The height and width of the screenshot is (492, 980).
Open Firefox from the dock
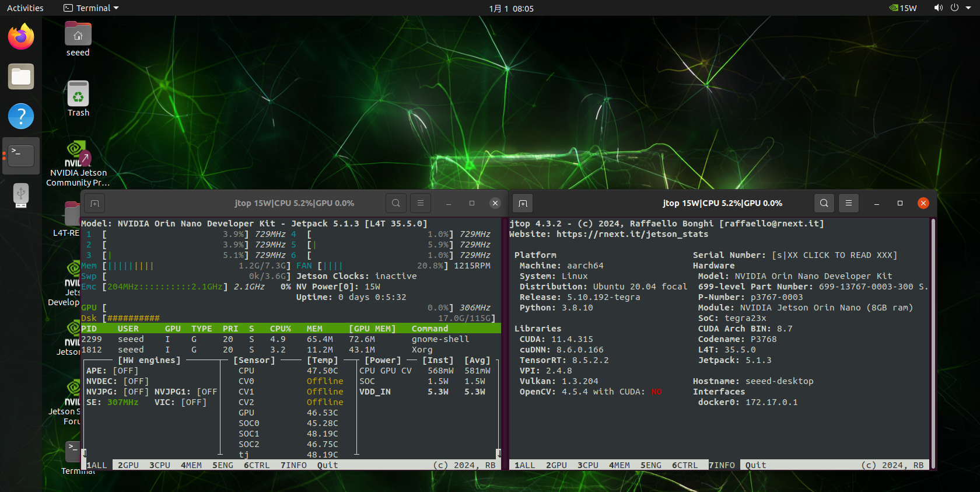point(21,37)
